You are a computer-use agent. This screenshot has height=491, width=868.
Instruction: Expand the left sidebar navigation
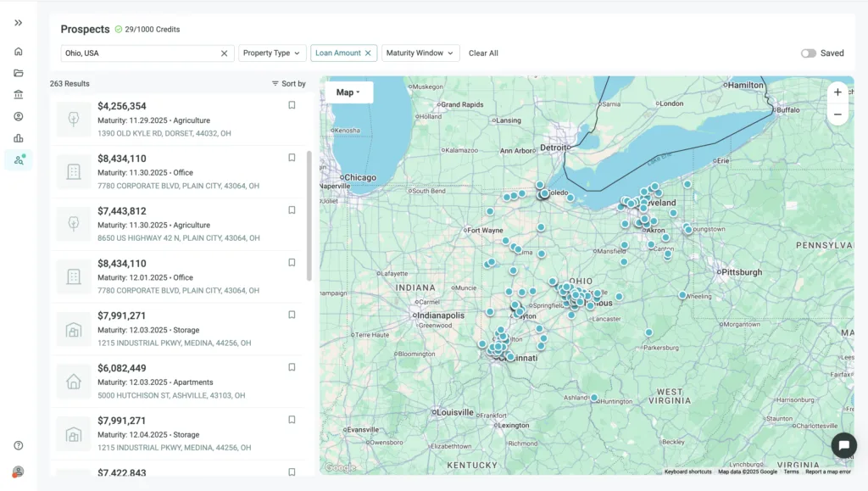[x=18, y=23]
